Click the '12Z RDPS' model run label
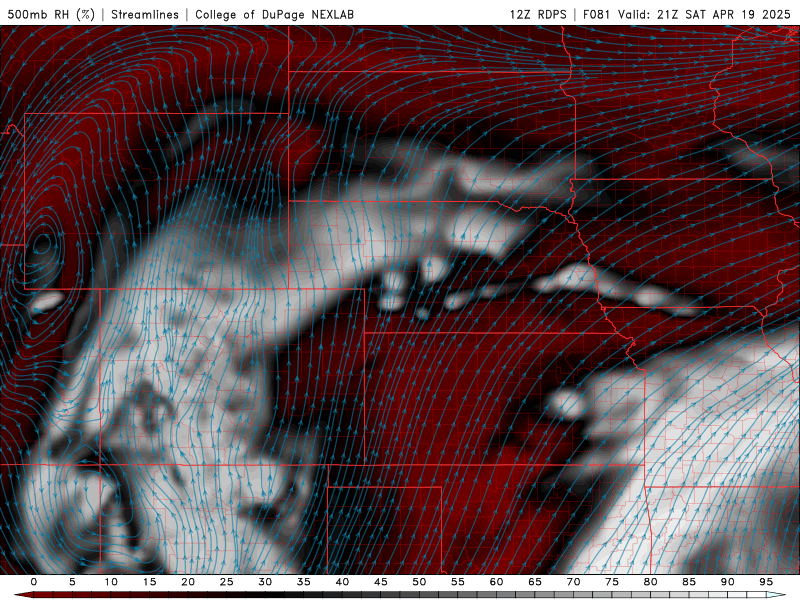This screenshot has width=800, height=600. click(538, 14)
